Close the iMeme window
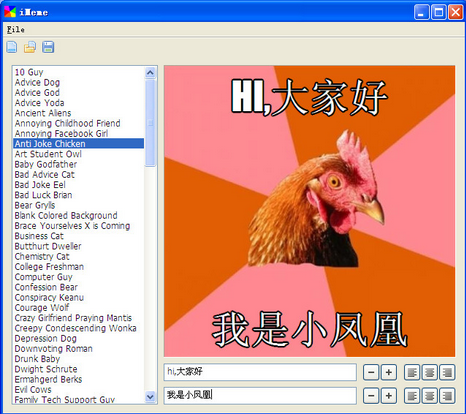Viewport: 466px width, 414px height. 455,12
